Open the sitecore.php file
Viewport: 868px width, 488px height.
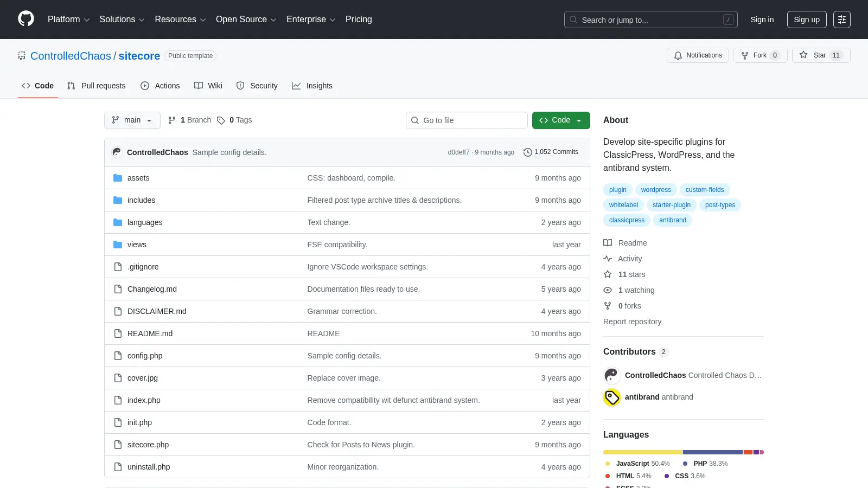click(148, 445)
